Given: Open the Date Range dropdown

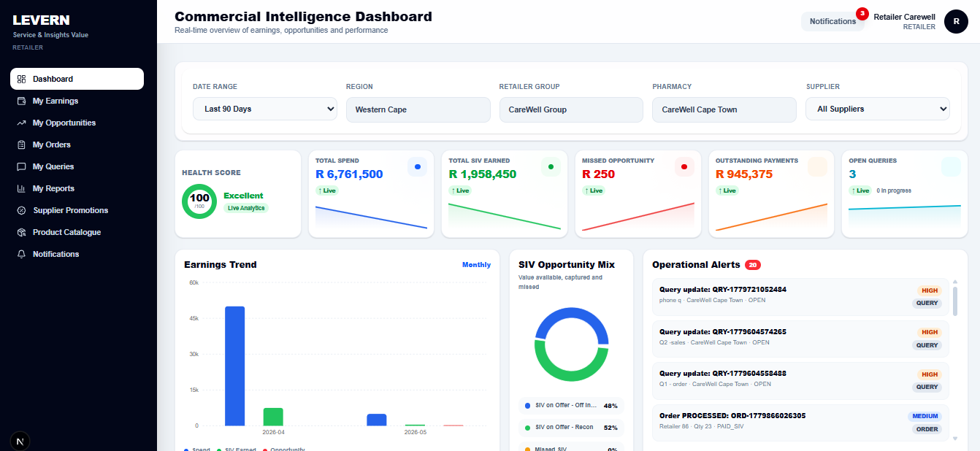Looking at the screenshot, I should coord(265,109).
